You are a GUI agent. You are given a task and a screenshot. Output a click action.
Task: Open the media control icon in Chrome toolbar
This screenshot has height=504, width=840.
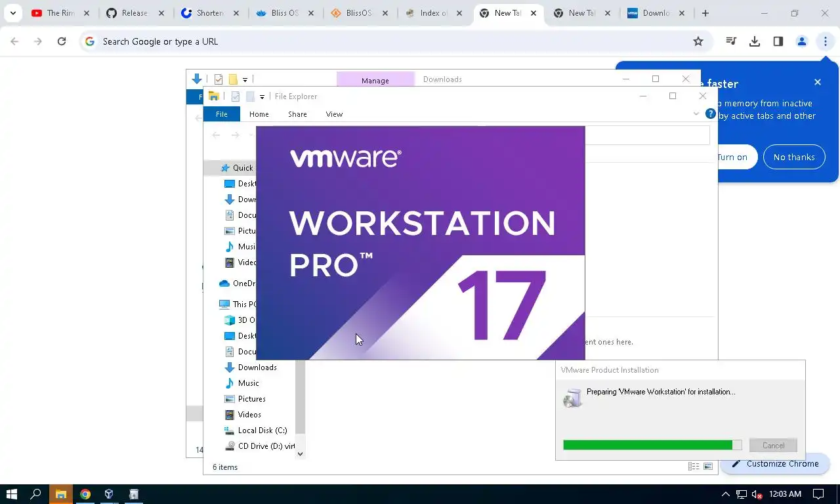[731, 41]
